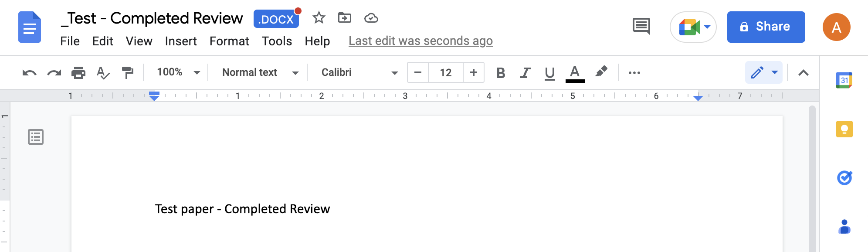The image size is (868, 252).
Task: Open Last edit was seconds ago link
Action: coord(420,41)
